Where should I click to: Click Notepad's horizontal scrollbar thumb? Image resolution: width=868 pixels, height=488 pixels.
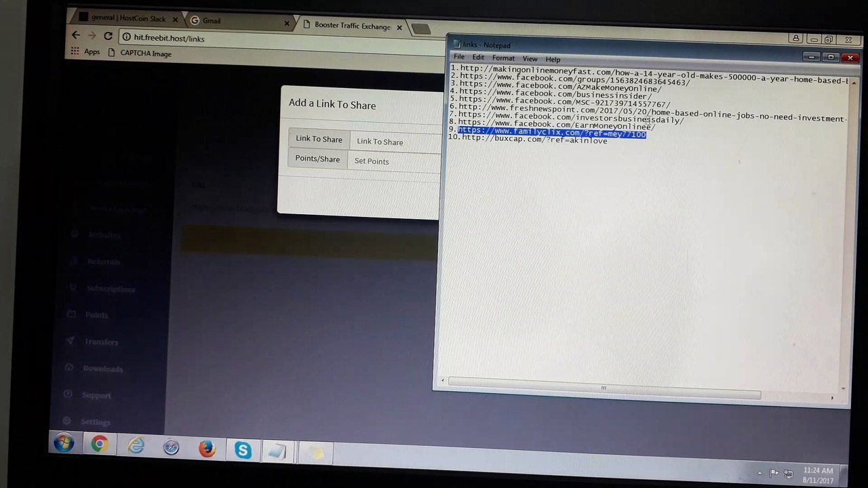point(604,389)
